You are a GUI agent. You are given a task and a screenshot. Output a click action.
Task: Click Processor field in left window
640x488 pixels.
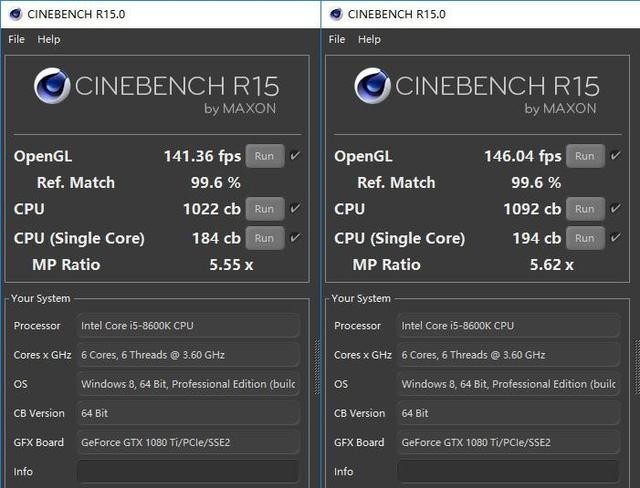coord(188,326)
